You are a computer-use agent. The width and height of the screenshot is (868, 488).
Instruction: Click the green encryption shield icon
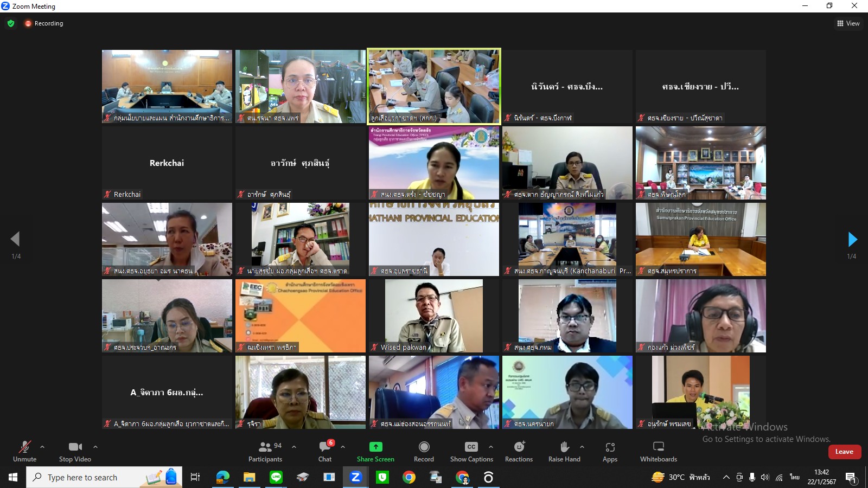click(11, 23)
